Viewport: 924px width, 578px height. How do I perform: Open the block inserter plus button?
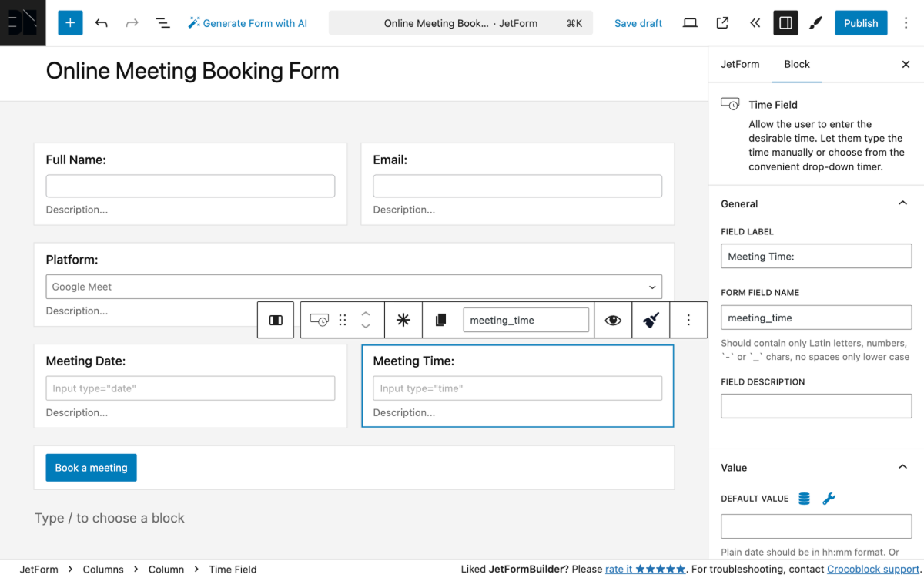(x=70, y=23)
